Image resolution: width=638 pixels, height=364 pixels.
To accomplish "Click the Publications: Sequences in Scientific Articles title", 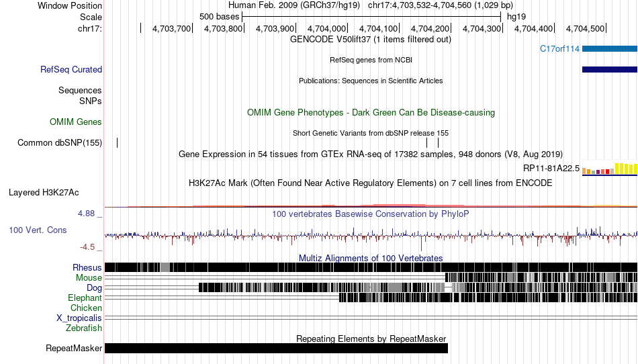I will click(x=371, y=81).
